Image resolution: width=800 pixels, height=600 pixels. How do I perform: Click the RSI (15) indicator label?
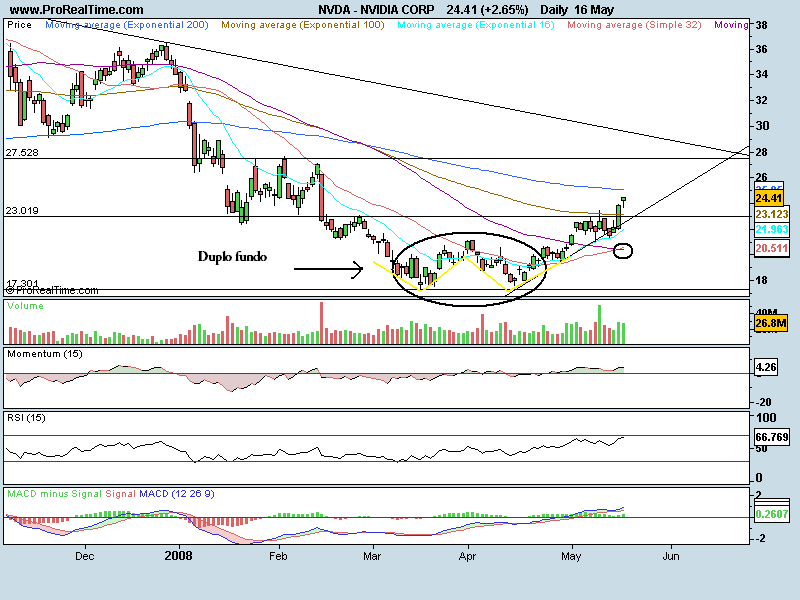point(26,417)
